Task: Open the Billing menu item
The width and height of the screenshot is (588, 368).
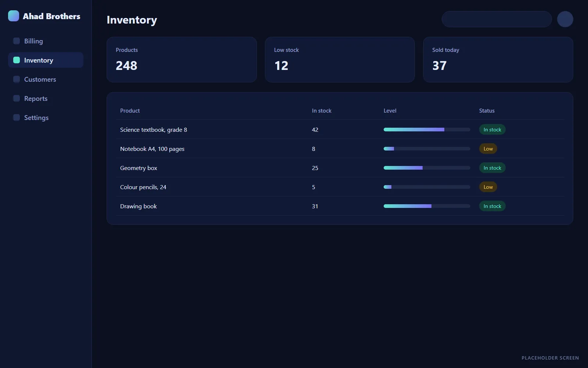Action: (x=46, y=41)
